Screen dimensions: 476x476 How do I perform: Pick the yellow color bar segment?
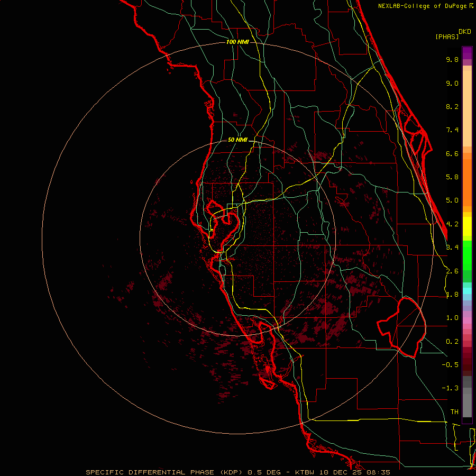click(x=467, y=226)
